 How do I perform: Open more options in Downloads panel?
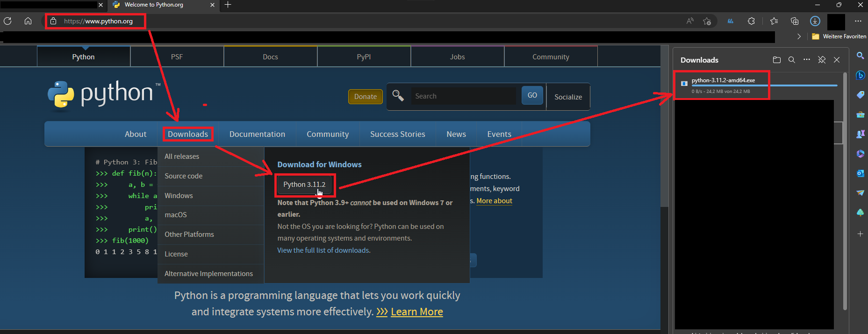click(x=807, y=60)
